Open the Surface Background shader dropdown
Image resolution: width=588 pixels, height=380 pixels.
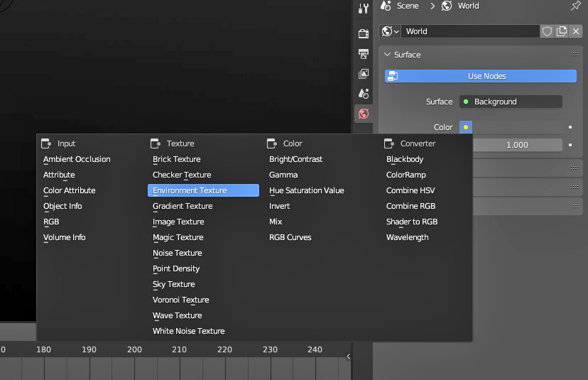pyautogui.click(x=511, y=102)
